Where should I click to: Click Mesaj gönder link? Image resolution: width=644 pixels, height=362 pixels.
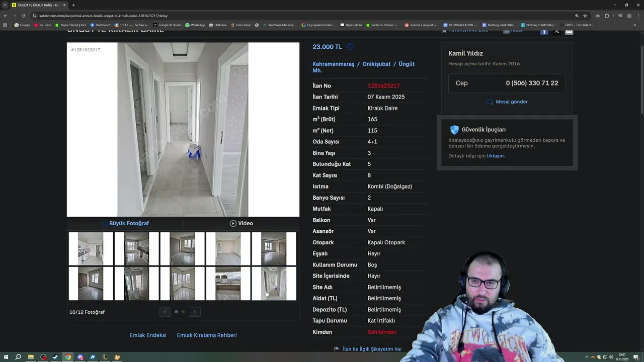(507, 102)
